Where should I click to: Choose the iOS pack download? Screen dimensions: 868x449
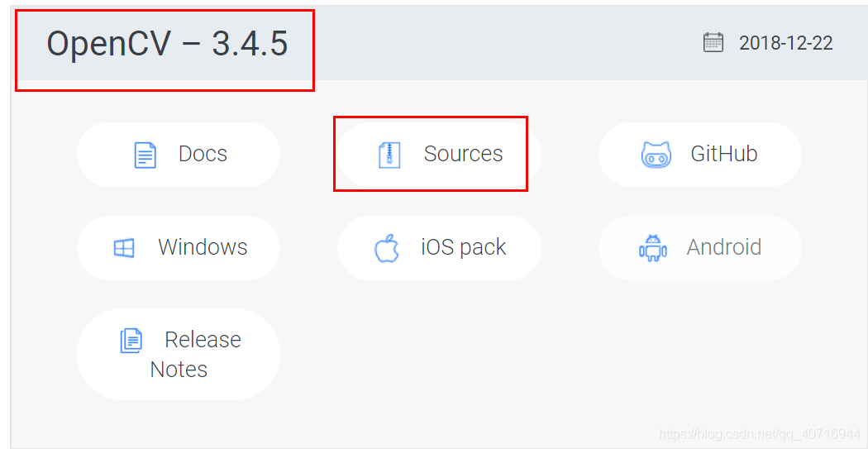pyautogui.click(x=439, y=247)
